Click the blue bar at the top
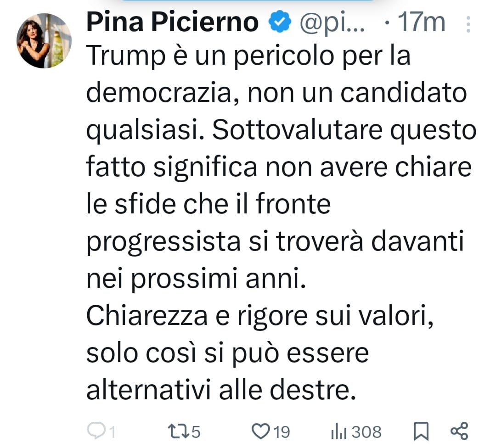Image resolution: width=496 pixels, height=448 pixels. 248,1
